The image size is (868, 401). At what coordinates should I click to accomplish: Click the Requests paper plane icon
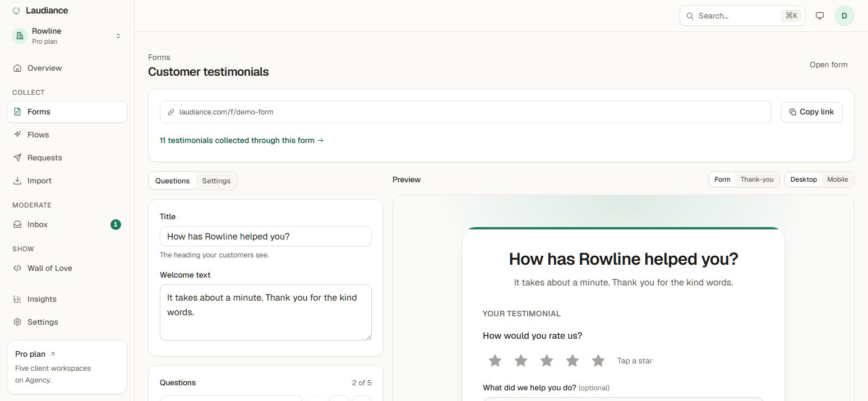coord(17,158)
